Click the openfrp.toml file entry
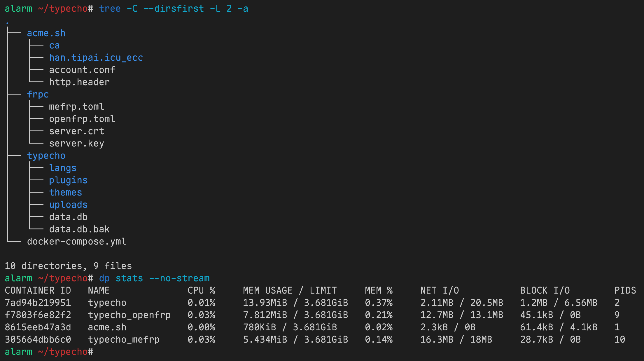644x361 pixels. coord(82,119)
